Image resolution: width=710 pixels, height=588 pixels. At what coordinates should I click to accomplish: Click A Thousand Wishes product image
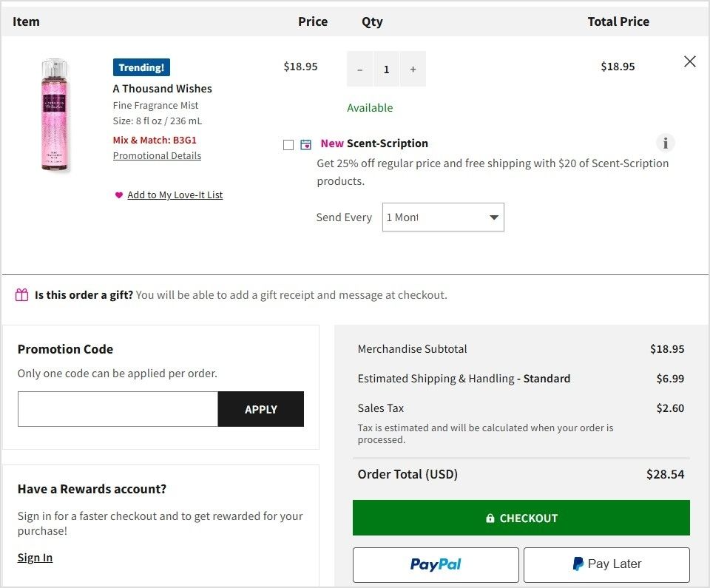coord(55,115)
